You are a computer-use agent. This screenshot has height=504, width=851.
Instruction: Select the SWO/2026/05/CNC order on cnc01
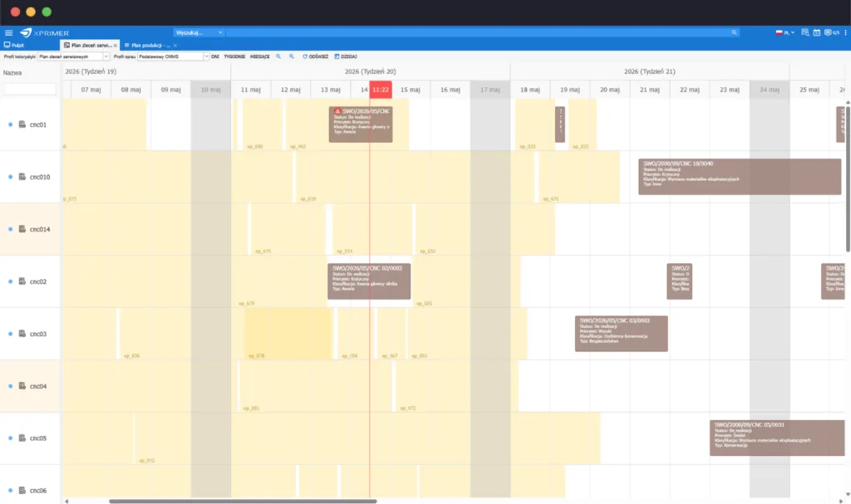point(361,125)
